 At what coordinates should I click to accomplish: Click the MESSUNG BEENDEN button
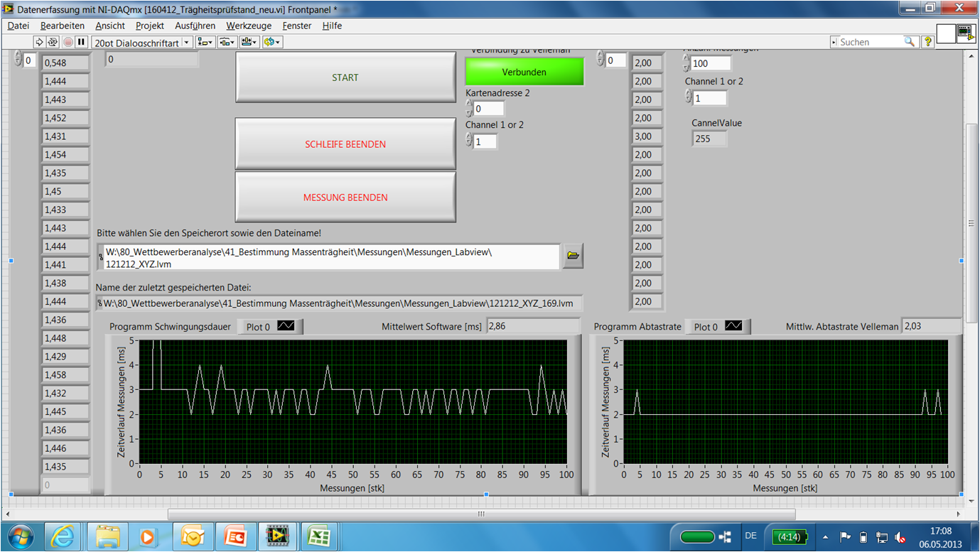coord(345,197)
